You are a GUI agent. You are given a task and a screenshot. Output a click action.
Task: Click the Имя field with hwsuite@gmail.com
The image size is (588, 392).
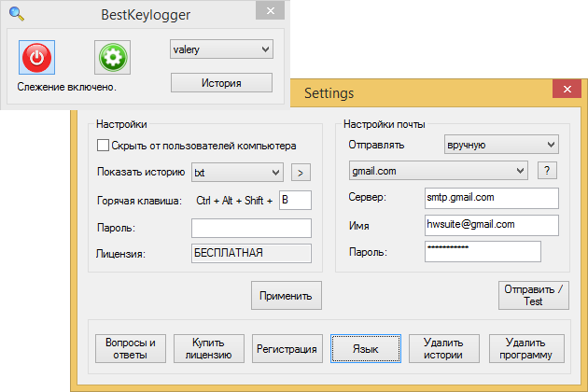[x=492, y=225]
